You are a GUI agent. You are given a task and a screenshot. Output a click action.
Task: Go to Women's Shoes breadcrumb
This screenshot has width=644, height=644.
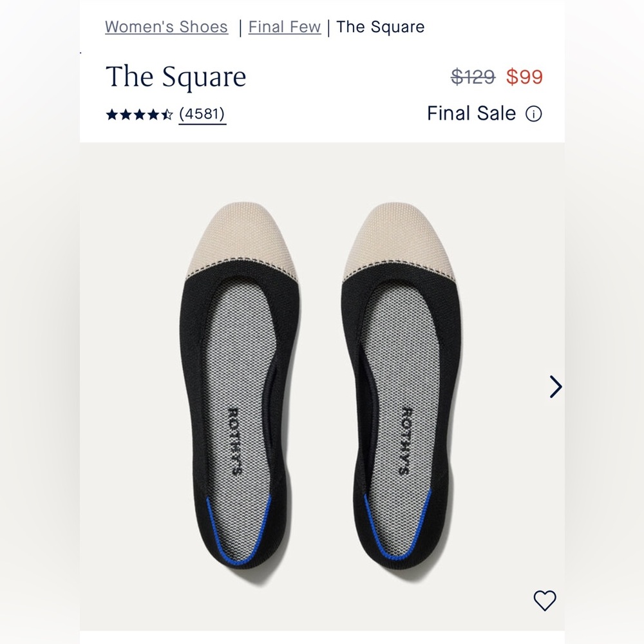166,27
